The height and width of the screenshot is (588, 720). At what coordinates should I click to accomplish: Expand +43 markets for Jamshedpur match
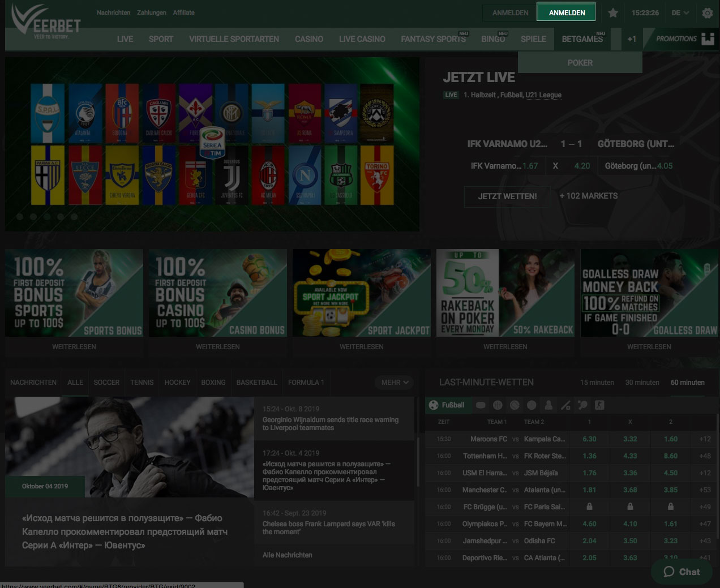[705, 541]
